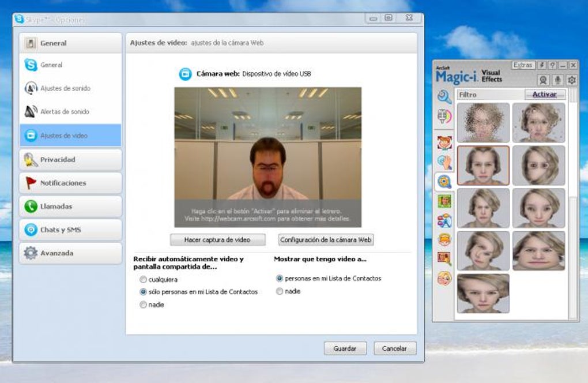Select the active filter distortion icon in Magic-i sidebar
Image resolution: width=588 pixels, height=383 pixels.
pos(444,182)
